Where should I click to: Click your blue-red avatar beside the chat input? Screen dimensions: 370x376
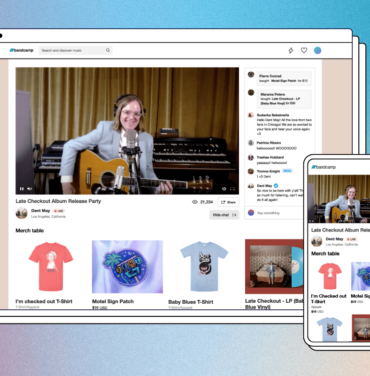tap(251, 213)
